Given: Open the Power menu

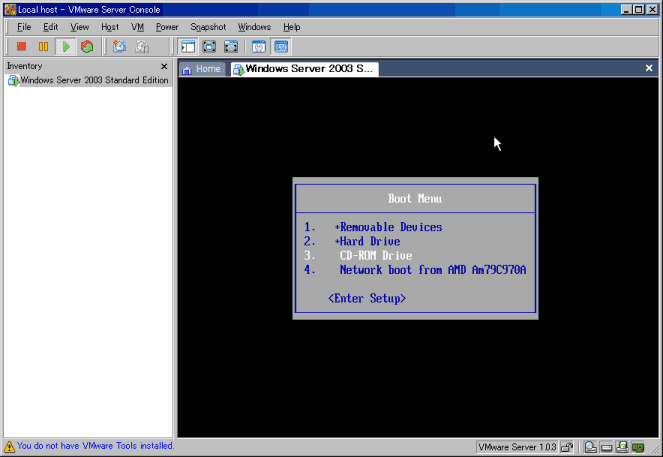Looking at the screenshot, I should (x=167, y=27).
